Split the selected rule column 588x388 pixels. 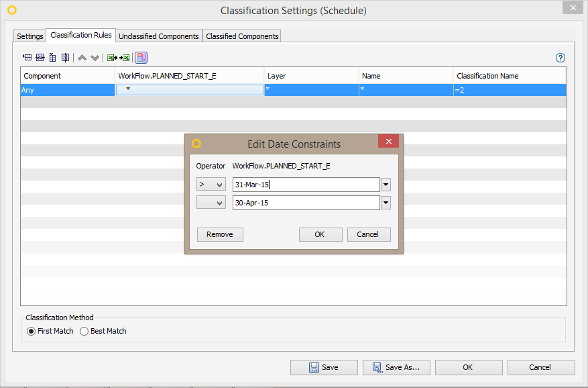[65, 57]
